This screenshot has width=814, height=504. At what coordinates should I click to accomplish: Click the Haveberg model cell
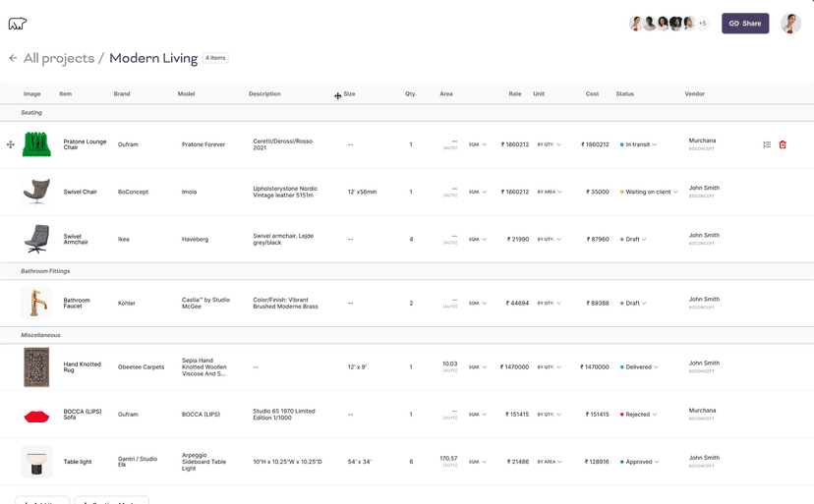coord(196,240)
